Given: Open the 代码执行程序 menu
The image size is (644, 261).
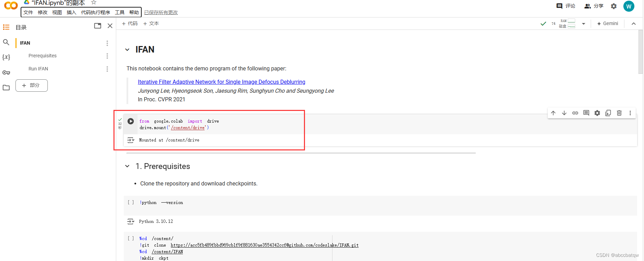Looking at the screenshot, I should (x=96, y=12).
